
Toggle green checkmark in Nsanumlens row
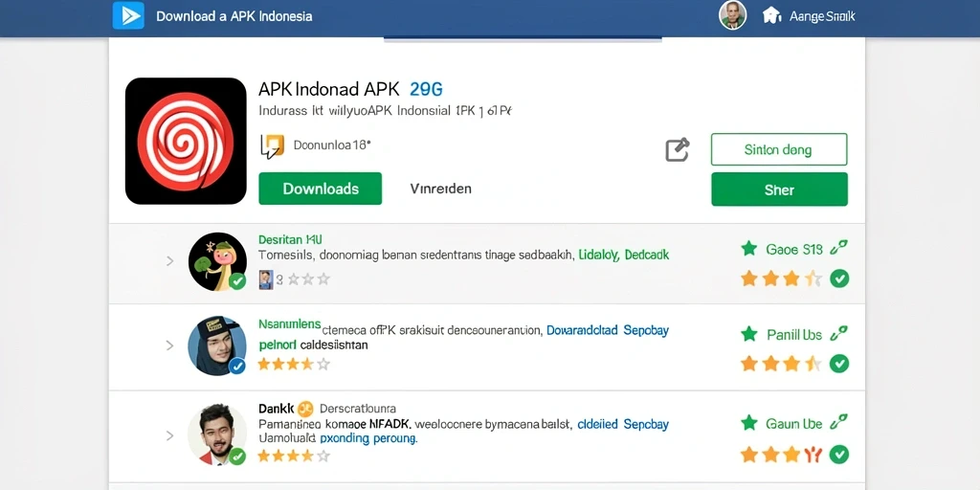pyautogui.click(x=839, y=363)
